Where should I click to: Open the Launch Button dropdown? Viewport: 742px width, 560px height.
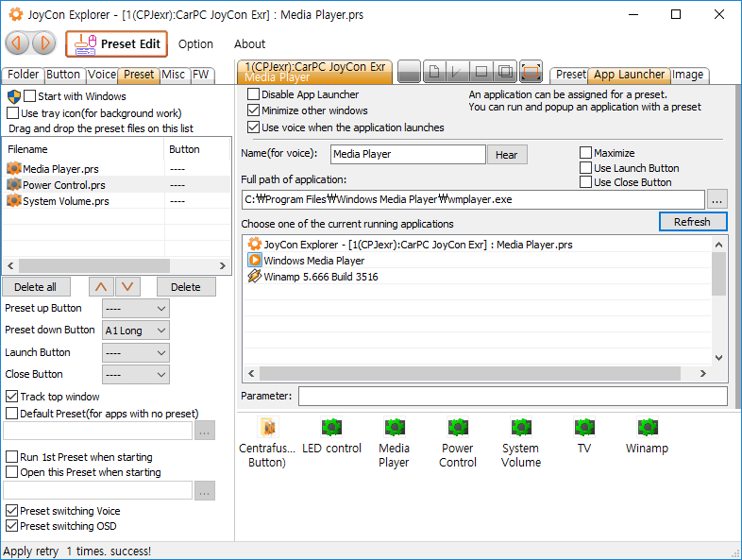[x=136, y=352]
